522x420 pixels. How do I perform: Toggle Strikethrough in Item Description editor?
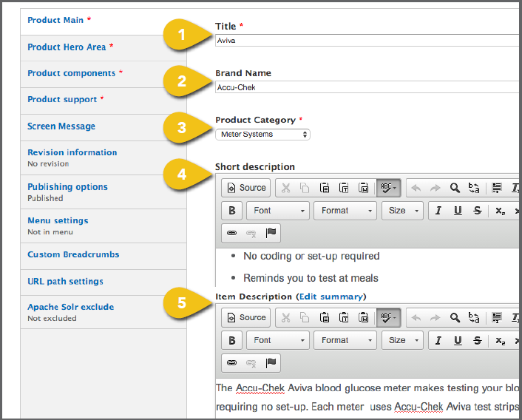pyautogui.click(x=478, y=340)
